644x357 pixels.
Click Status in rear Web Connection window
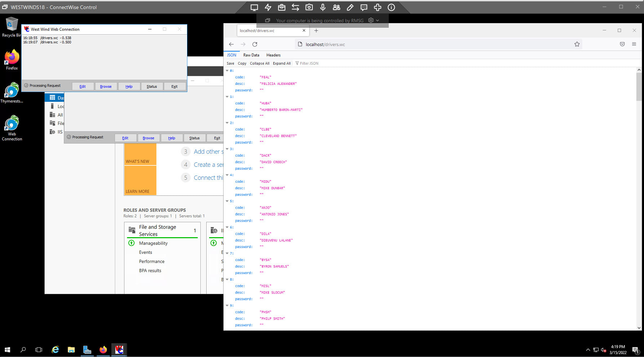[194, 138]
